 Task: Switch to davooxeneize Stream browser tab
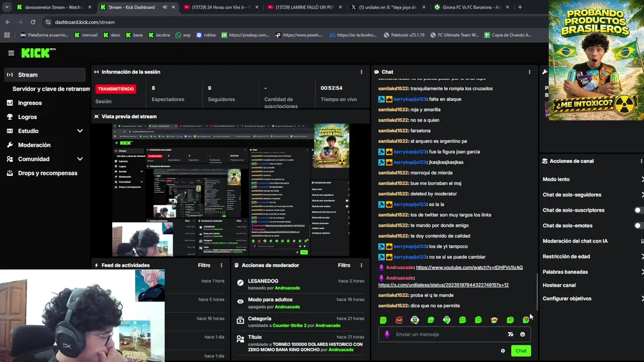click(x=53, y=7)
